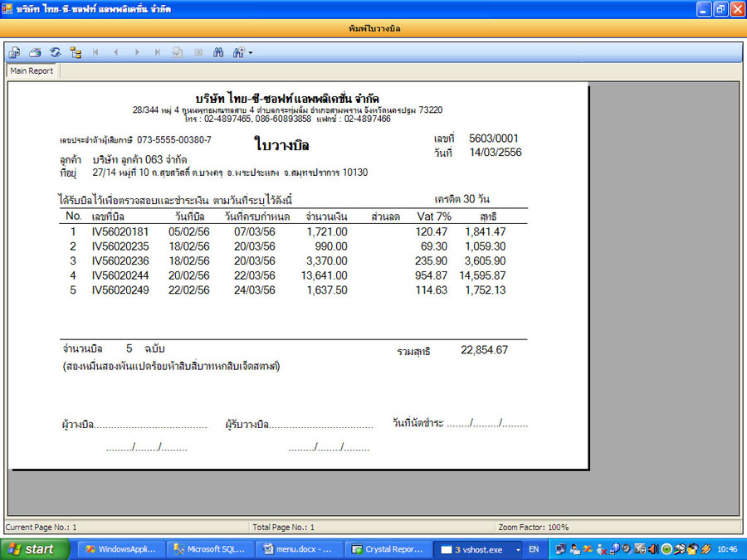Go to the next page
This screenshot has width=747, height=560.
[x=137, y=52]
